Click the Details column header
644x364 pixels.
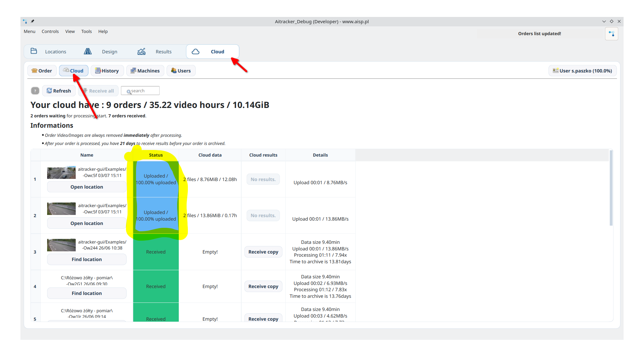320,155
